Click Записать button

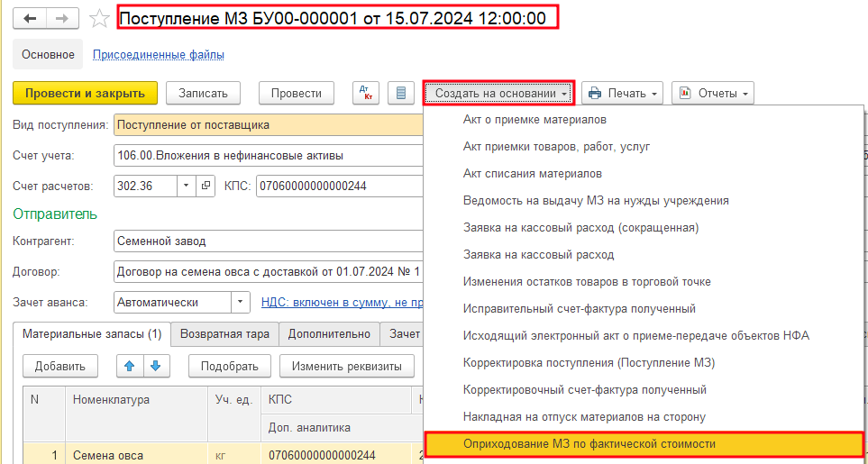click(203, 93)
